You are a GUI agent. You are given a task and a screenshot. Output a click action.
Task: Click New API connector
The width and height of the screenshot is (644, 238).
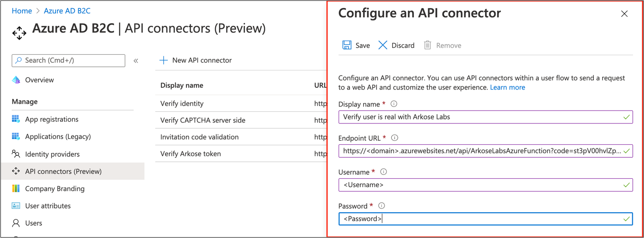pos(202,60)
